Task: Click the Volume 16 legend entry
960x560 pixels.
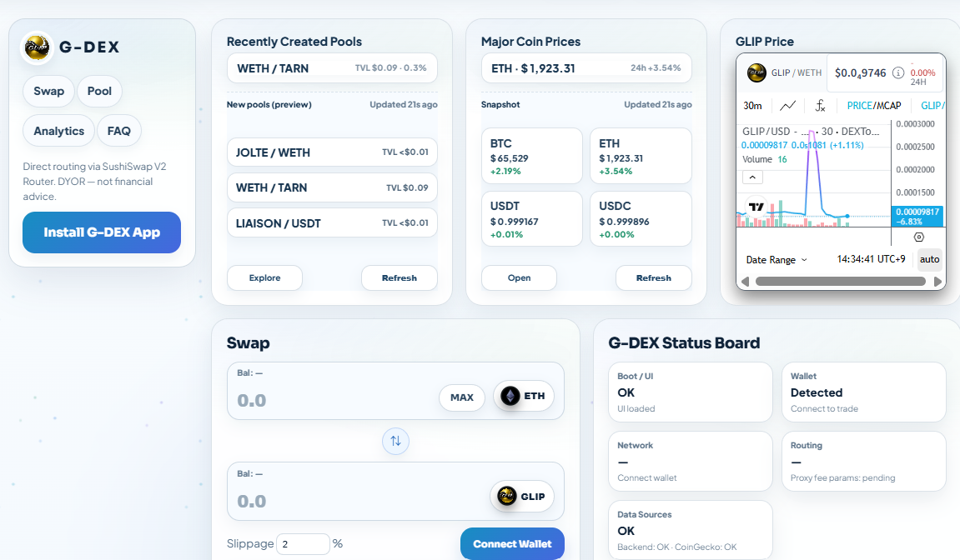Action: (x=765, y=159)
